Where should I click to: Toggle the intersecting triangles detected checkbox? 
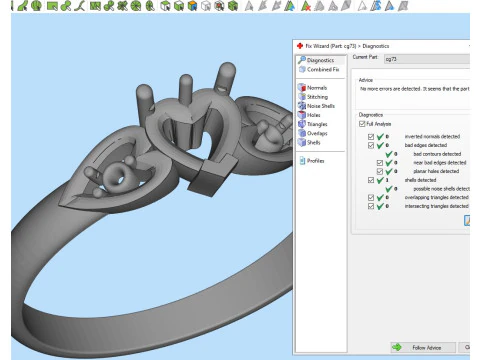(x=371, y=206)
